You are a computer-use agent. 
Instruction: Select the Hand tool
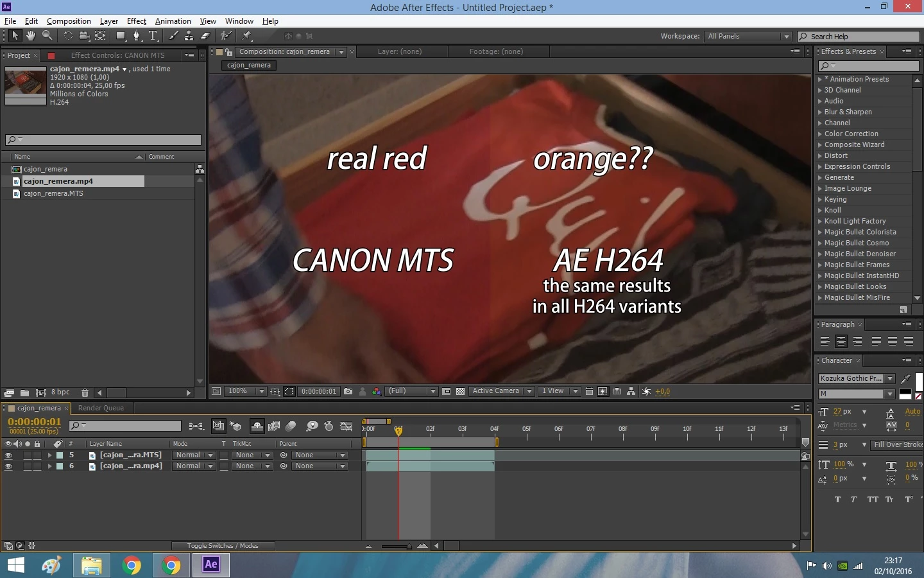point(31,36)
